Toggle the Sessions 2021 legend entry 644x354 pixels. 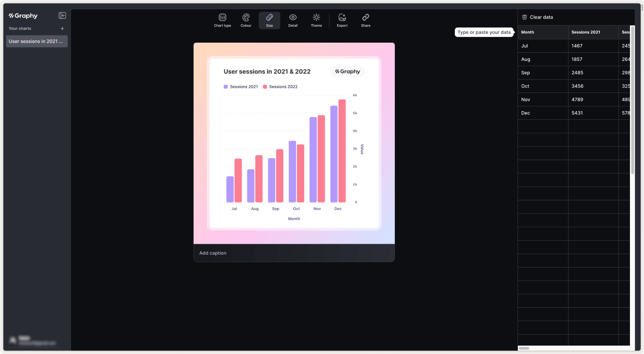[x=241, y=86]
